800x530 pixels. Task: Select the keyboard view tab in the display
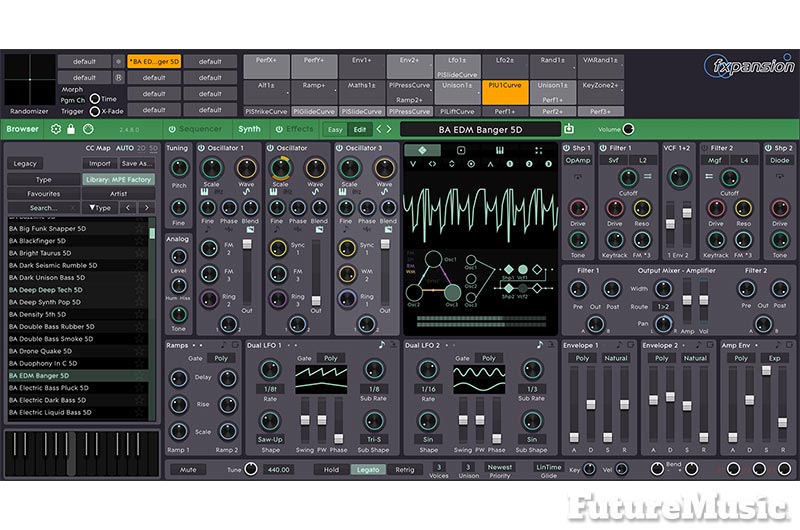click(499, 150)
